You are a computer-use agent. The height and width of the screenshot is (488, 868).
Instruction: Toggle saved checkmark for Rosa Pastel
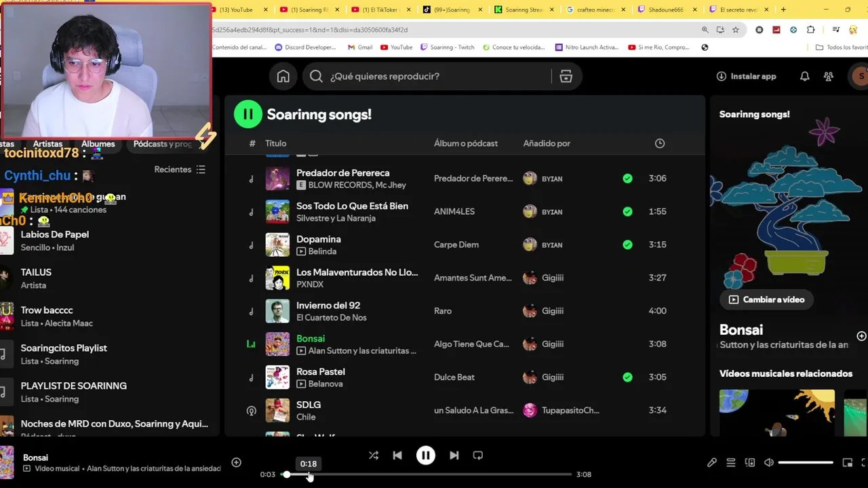[627, 377]
